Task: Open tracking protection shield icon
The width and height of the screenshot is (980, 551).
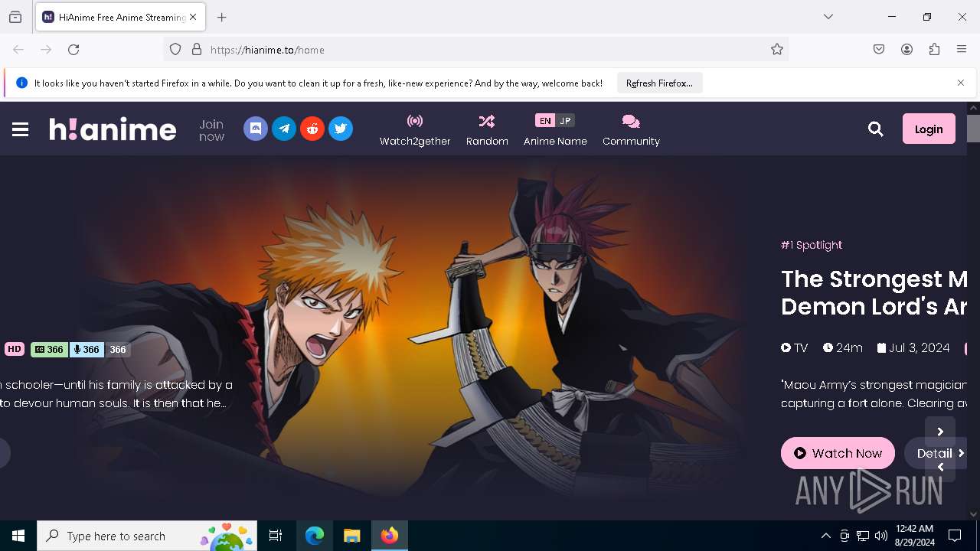Action: coord(175,50)
